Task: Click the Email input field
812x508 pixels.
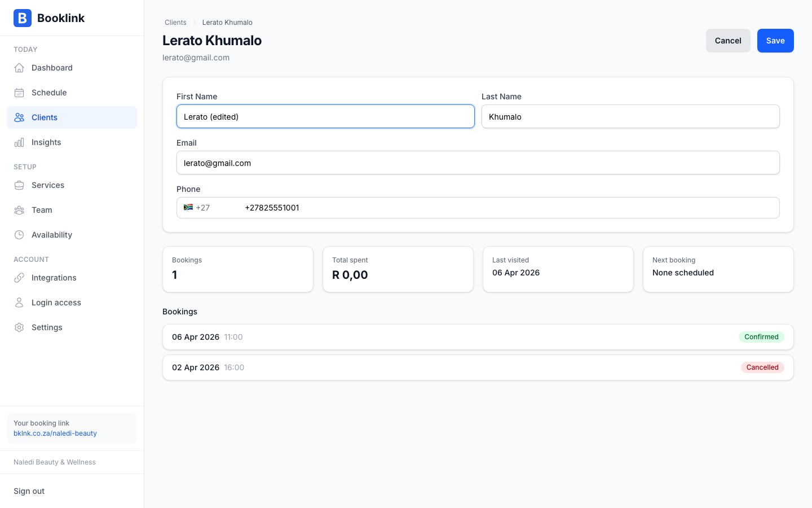Action: click(478, 163)
